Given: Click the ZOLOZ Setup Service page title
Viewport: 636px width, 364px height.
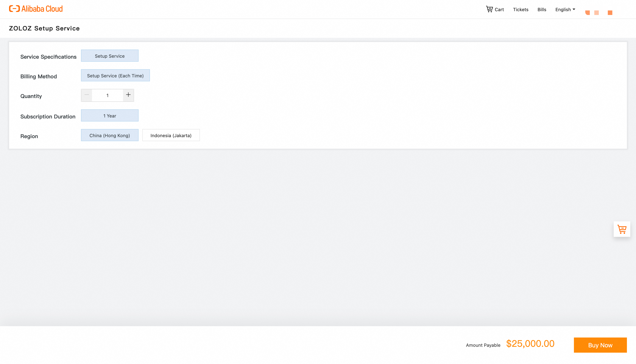Looking at the screenshot, I should coord(44,28).
